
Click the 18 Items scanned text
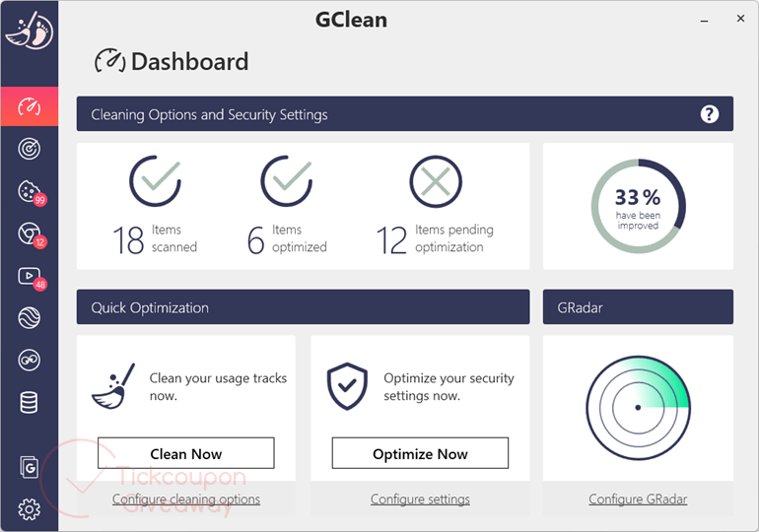(155, 238)
